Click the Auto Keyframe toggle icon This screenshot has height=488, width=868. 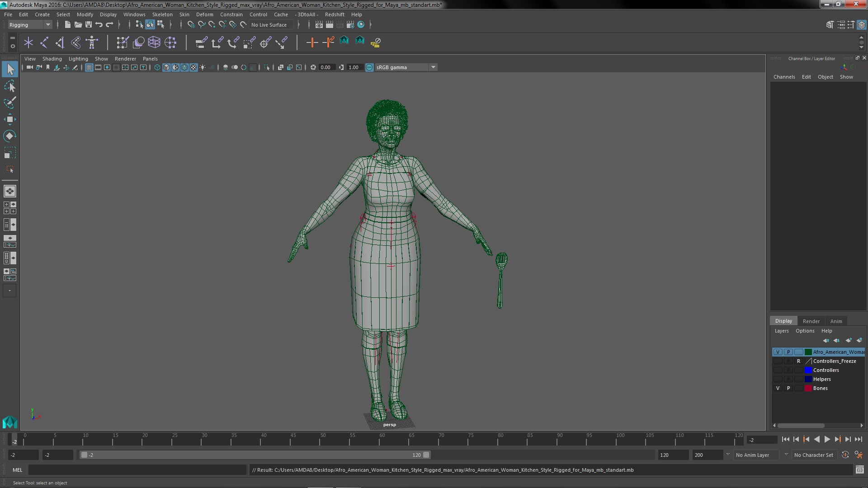pyautogui.click(x=845, y=455)
